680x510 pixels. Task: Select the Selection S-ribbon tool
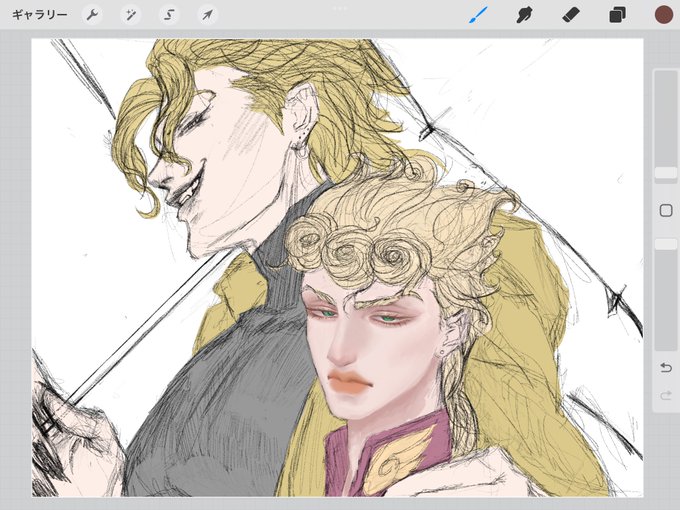(x=169, y=15)
